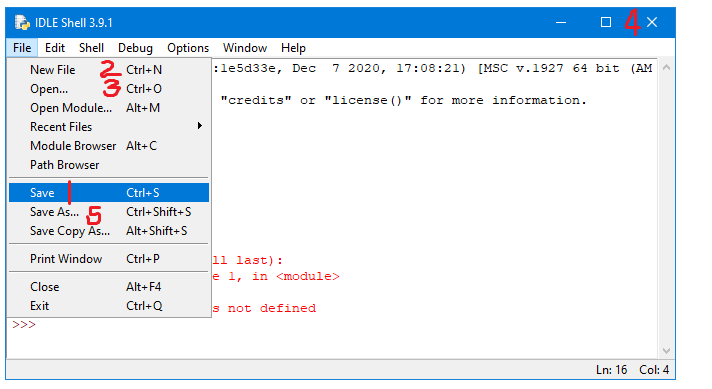Open the Window menu
Screen dimensions: 712x389
pyautogui.click(x=245, y=48)
